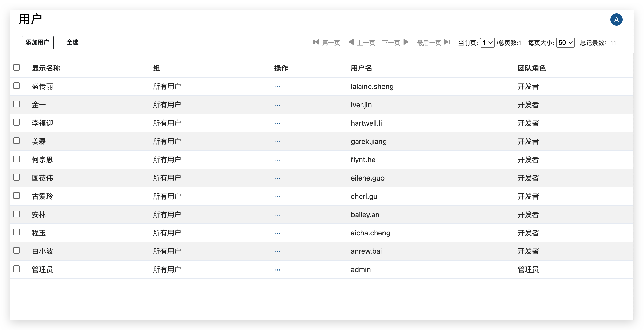Viewport: 644px width, 330px height.
Task: Open the current page (当前页) dropdown
Action: [487, 43]
